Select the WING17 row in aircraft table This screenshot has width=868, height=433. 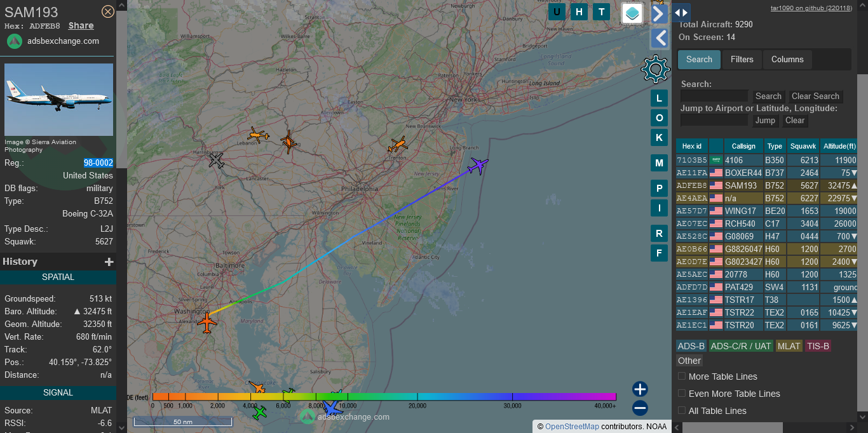(x=766, y=211)
